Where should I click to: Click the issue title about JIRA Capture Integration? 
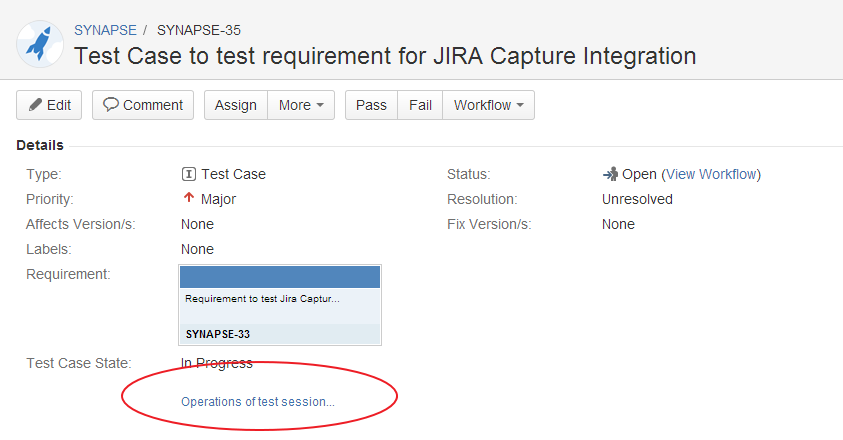point(385,56)
